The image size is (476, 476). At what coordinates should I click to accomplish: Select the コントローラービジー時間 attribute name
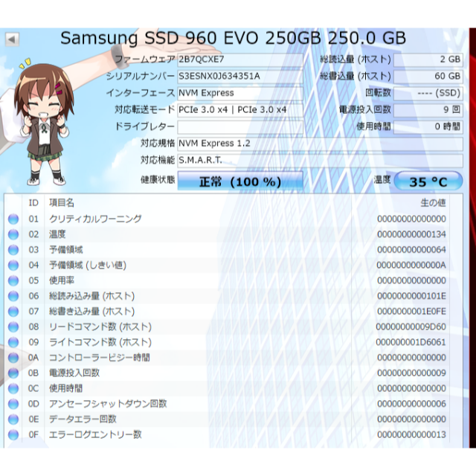click(x=99, y=358)
